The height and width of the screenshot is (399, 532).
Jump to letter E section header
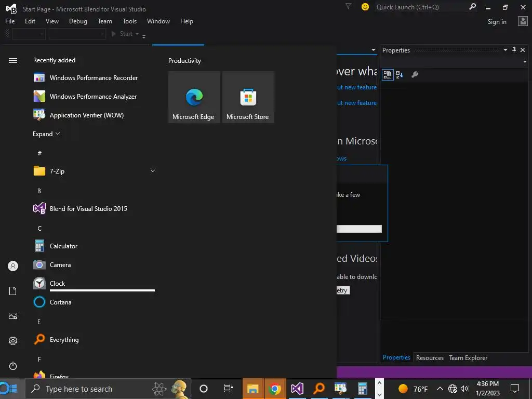point(39,322)
